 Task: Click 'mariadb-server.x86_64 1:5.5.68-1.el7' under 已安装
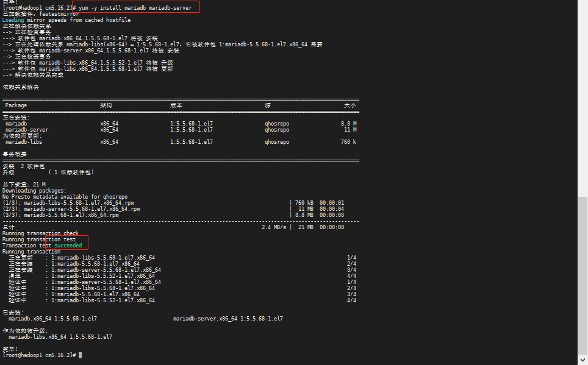click(228, 319)
